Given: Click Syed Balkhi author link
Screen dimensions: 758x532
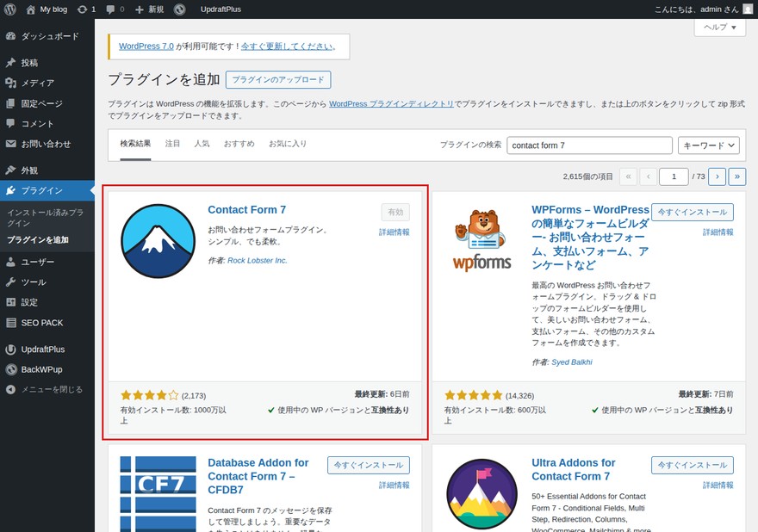Looking at the screenshot, I should (x=571, y=362).
